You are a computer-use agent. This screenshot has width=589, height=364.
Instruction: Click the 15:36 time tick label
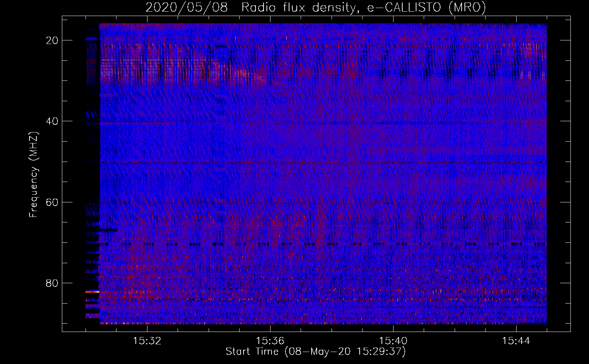[x=270, y=341]
